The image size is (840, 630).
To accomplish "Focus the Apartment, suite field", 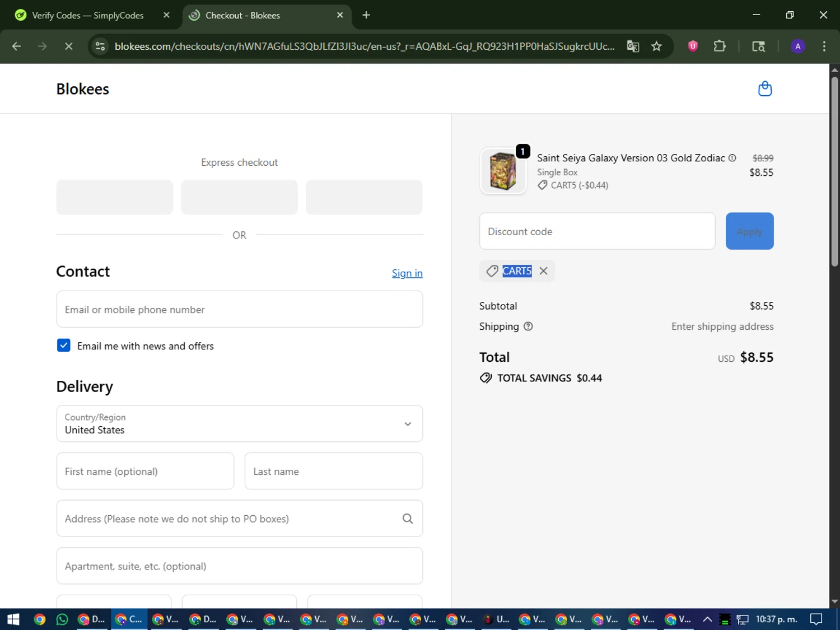I will [x=240, y=566].
